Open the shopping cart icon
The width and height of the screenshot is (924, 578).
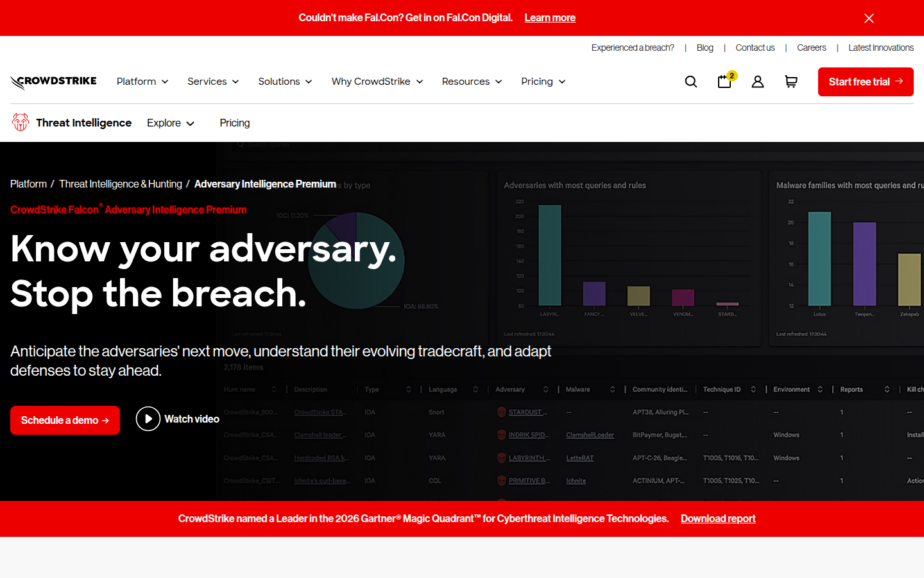coord(791,82)
